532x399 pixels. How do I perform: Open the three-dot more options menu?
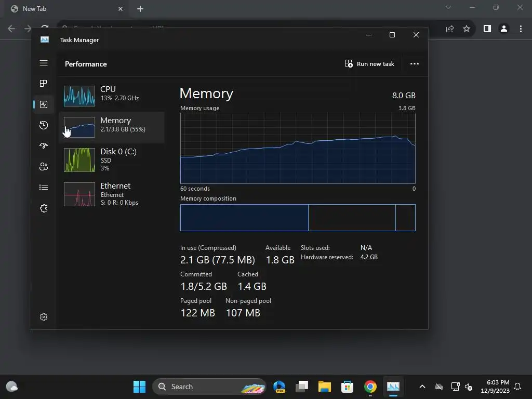[414, 64]
